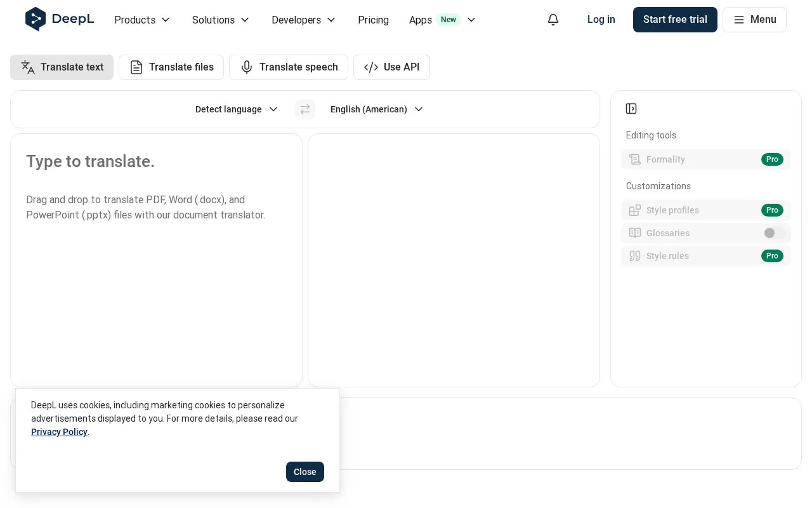Expand the Apps dropdown

[x=442, y=20]
